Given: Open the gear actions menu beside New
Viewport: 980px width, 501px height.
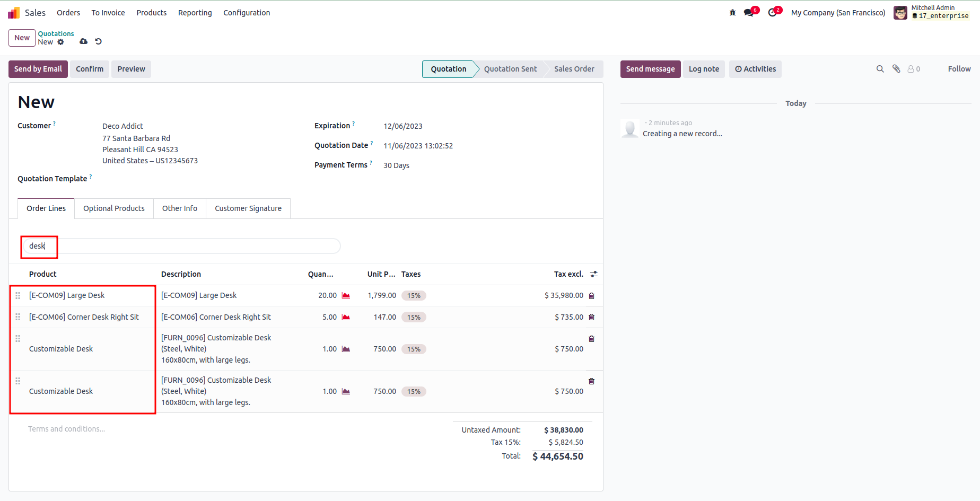Looking at the screenshot, I should point(60,42).
